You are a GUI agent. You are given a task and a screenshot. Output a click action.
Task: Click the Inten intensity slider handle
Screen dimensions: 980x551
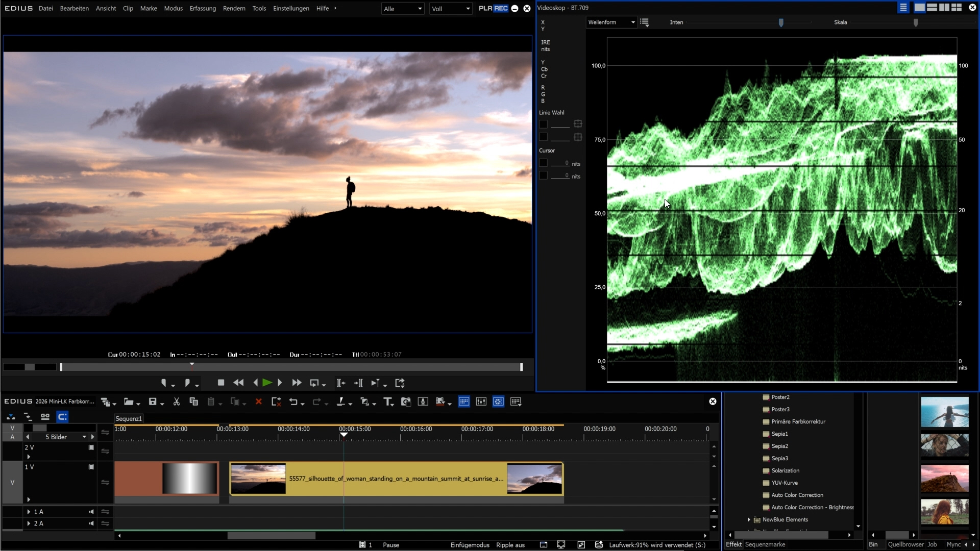781,22
